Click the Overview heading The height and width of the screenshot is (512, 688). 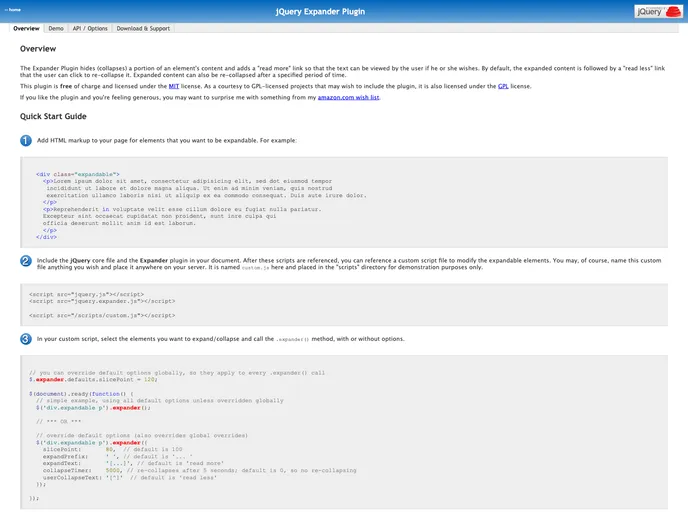(x=38, y=49)
